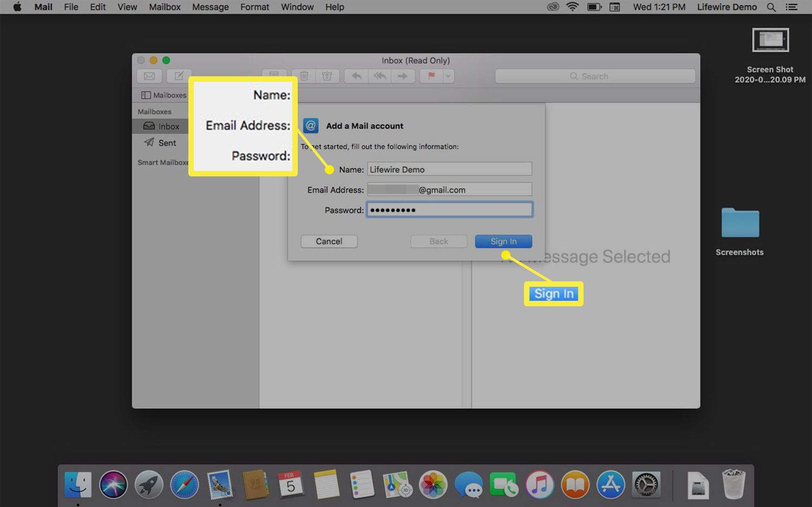Screen dimensions: 812x507
Task: Click the Wi-Fi status menu bar icon
Action: pos(572,7)
